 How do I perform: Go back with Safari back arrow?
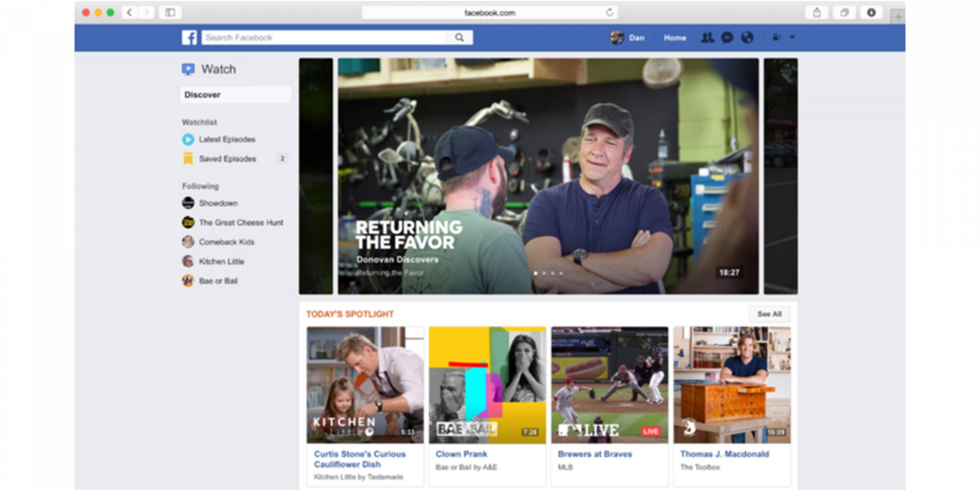click(x=129, y=13)
